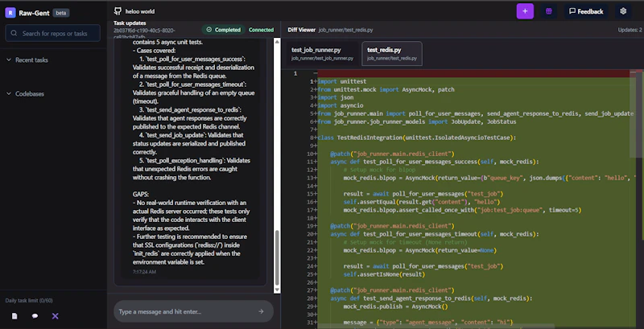This screenshot has height=329, width=644.
Task: Click the 'import json' code line
Action: pyautogui.click(x=336, y=97)
